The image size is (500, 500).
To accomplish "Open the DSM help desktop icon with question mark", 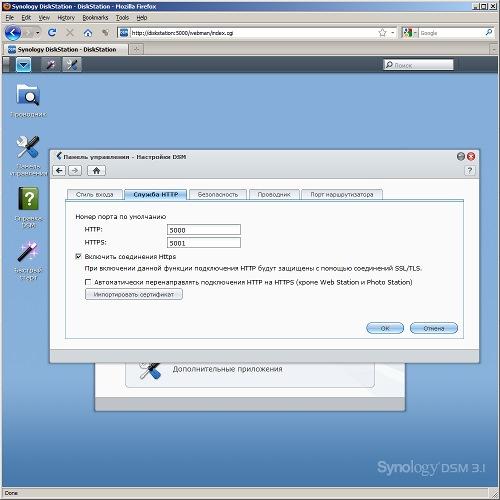I will coord(28,198).
